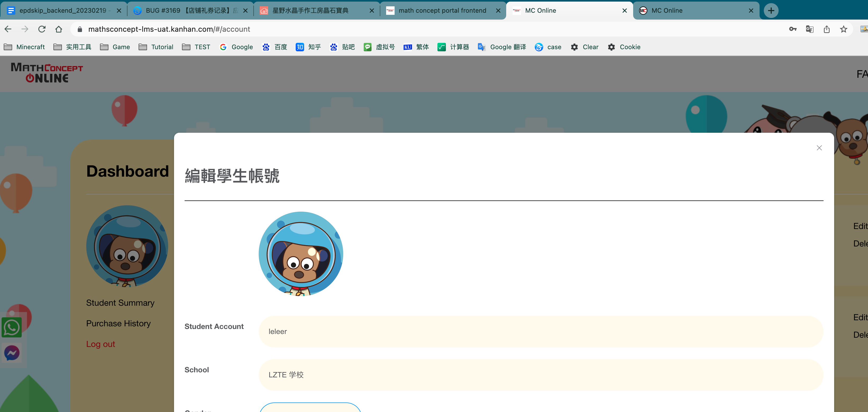Close the edit student account dialog
This screenshot has width=868, height=412.
click(x=819, y=148)
